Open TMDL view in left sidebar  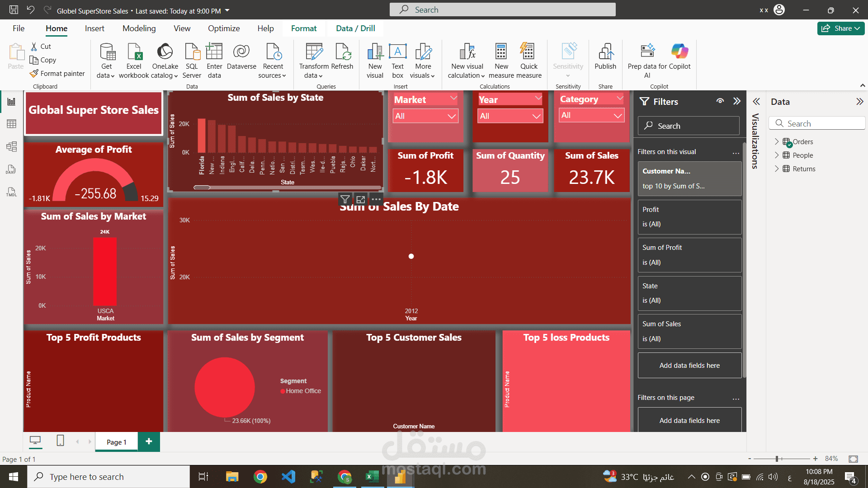pos(11,192)
